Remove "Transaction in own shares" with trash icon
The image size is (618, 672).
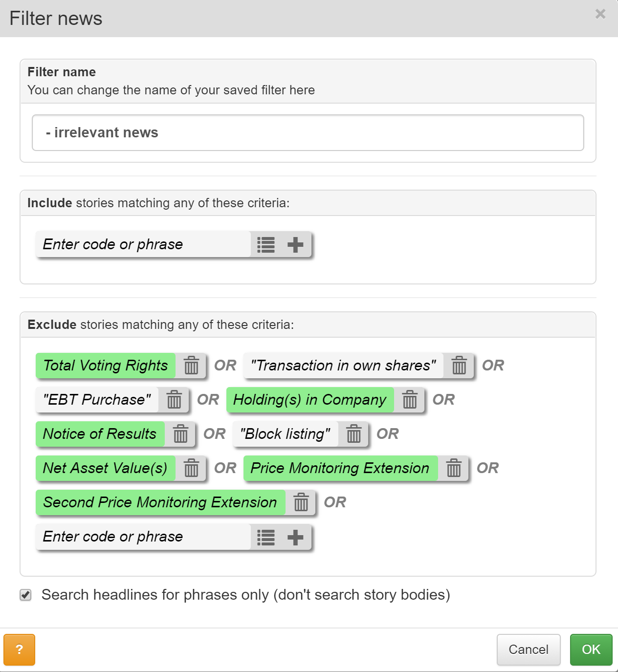(459, 366)
